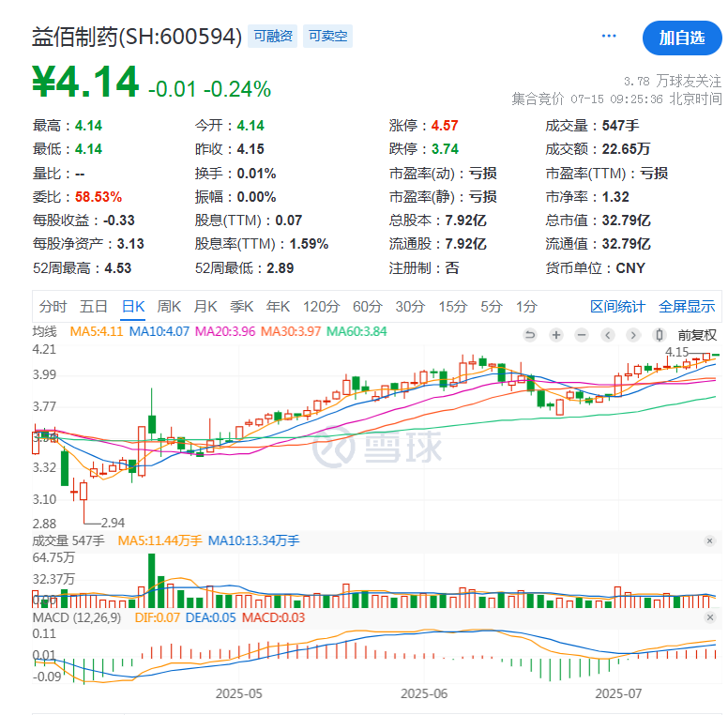Click the MACD (12,26,9) label

coord(77,618)
